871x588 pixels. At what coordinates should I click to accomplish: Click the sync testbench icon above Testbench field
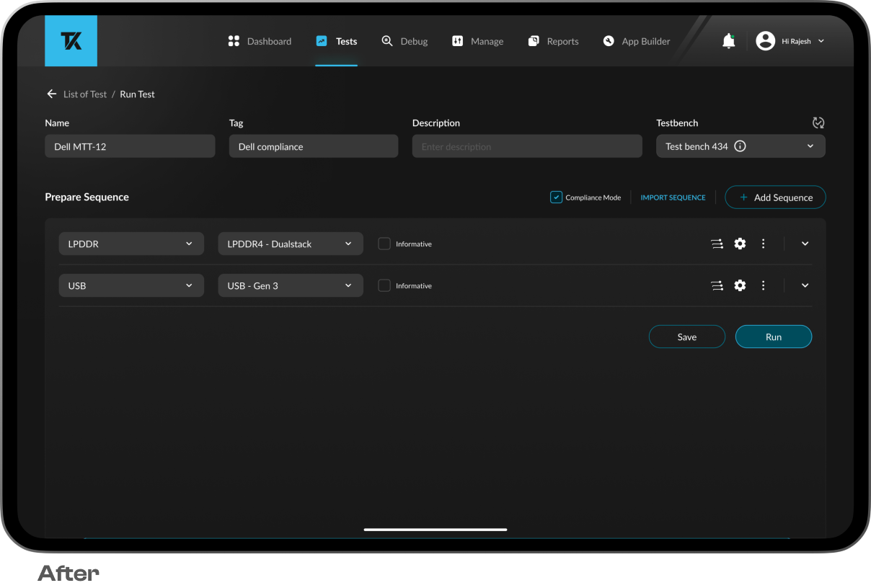click(x=818, y=122)
